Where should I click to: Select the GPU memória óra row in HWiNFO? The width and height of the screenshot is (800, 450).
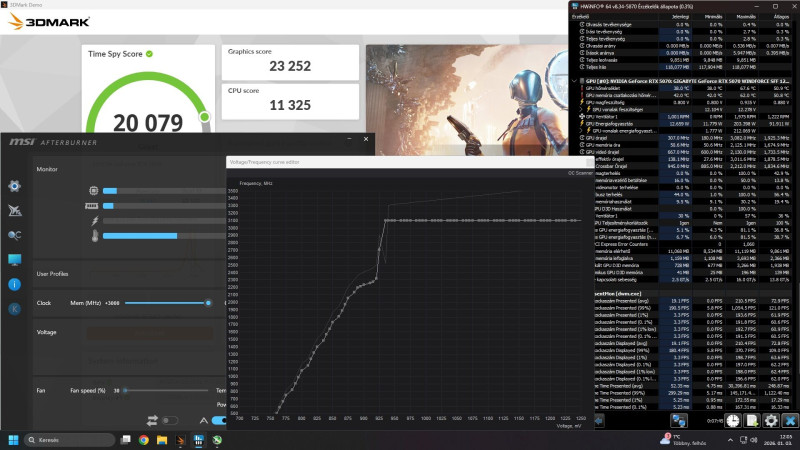[684, 145]
